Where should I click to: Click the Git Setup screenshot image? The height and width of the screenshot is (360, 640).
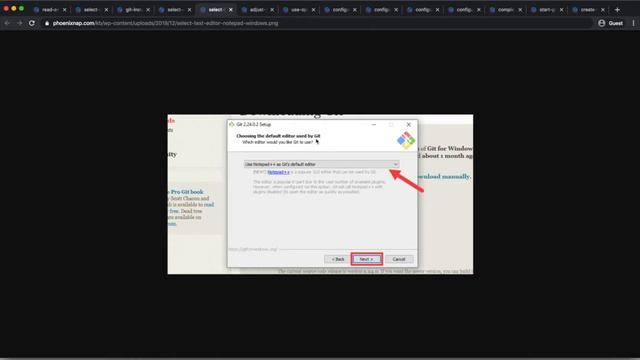pyautogui.click(x=320, y=194)
